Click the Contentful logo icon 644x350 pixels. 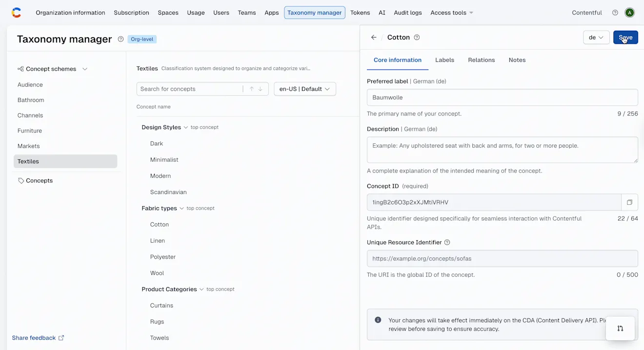(x=16, y=13)
